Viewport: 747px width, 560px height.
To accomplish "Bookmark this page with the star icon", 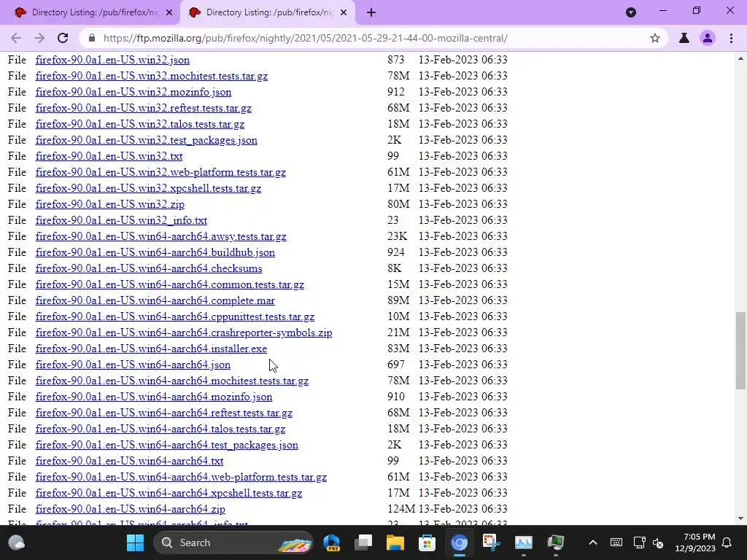I will (x=655, y=38).
